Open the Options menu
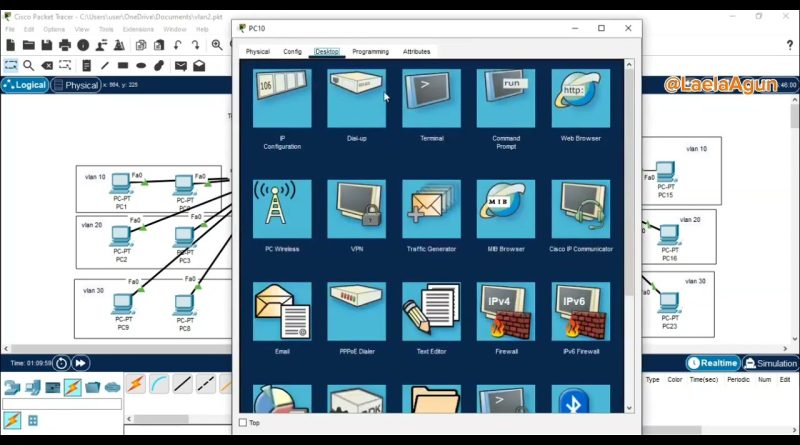 pyautogui.click(x=54, y=29)
